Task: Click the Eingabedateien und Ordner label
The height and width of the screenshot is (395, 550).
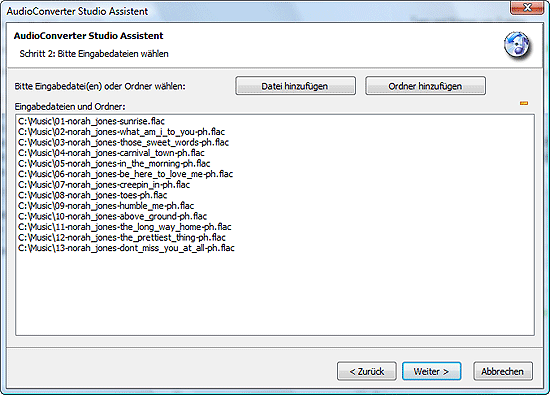Action: (70, 107)
